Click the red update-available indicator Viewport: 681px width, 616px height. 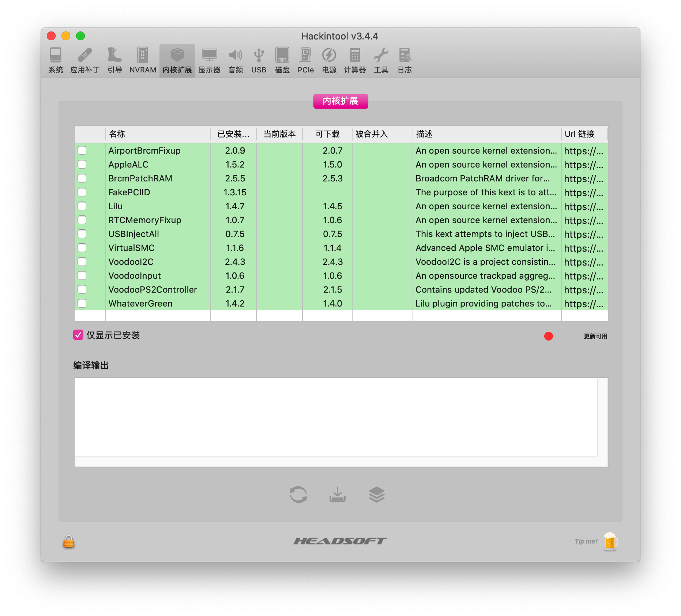[548, 336]
